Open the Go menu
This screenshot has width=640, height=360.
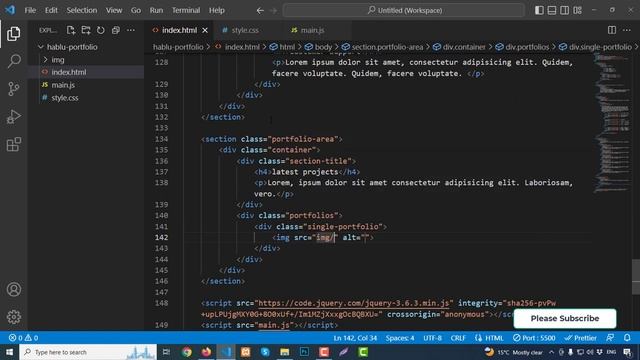136,10
